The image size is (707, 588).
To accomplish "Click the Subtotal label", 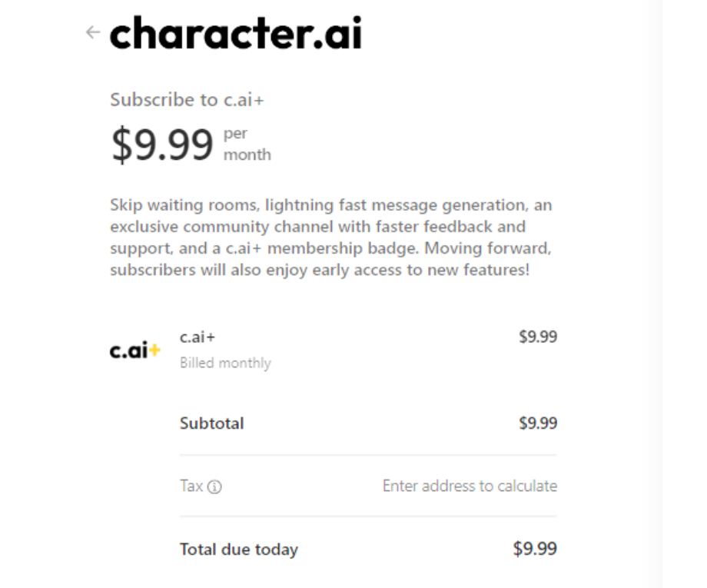I will coord(212,423).
